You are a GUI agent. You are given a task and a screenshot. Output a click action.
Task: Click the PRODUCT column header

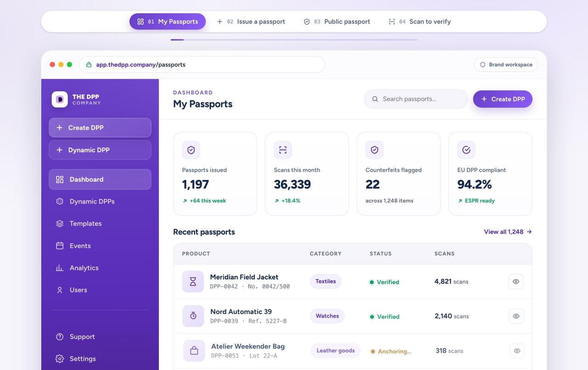pyautogui.click(x=196, y=253)
